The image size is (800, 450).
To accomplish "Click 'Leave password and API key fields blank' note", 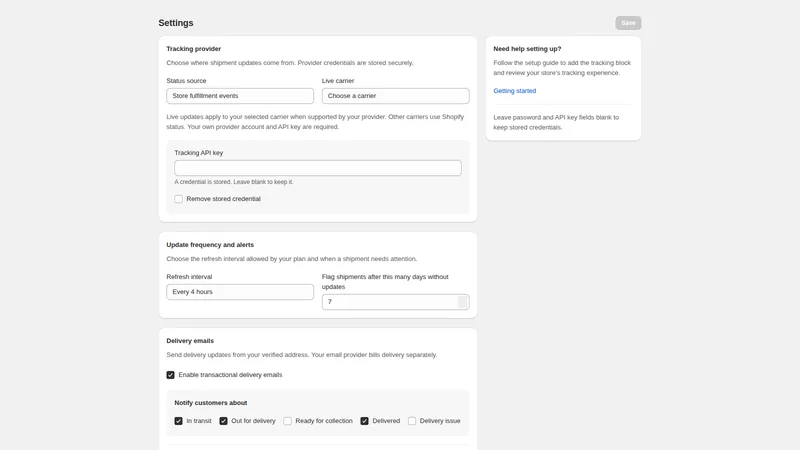I will click(x=556, y=122).
